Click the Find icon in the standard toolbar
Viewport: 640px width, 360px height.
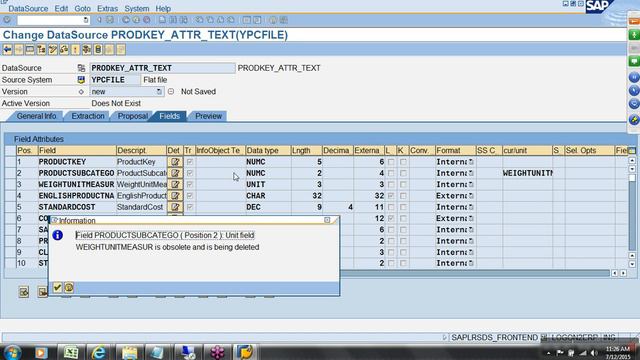(x=173, y=20)
